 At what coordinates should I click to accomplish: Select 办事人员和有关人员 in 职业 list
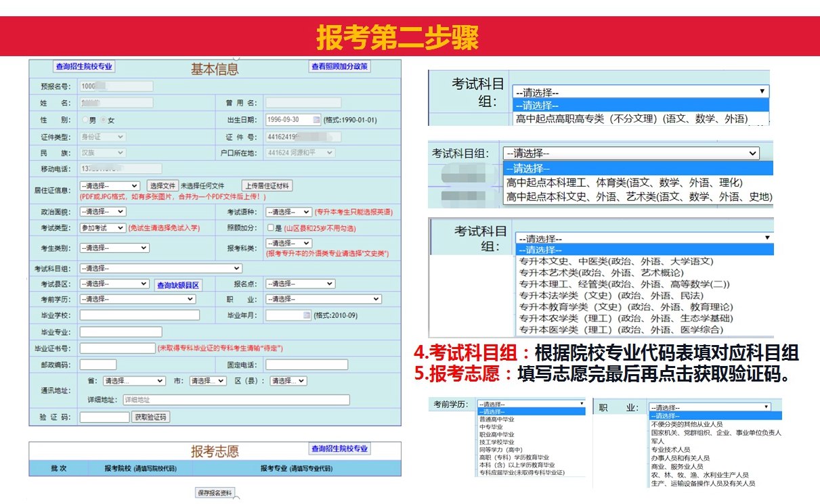pyautogui.click(x=681, y=458)
